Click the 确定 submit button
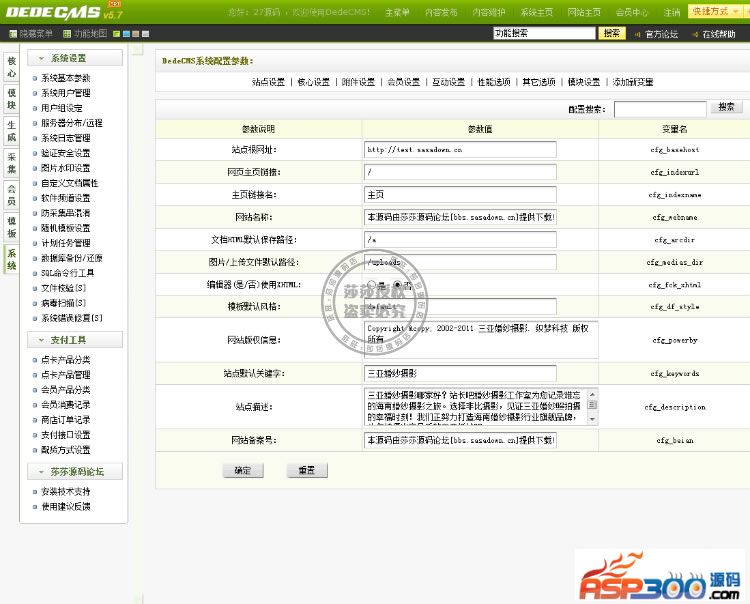Screen dimensions: 750x604 pos(243,471)
